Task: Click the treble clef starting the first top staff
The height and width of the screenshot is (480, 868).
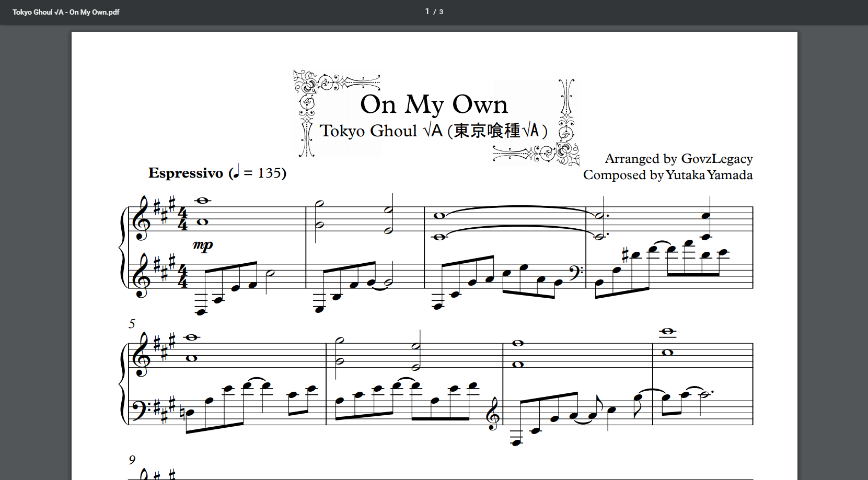Action: tap(142, 219)
